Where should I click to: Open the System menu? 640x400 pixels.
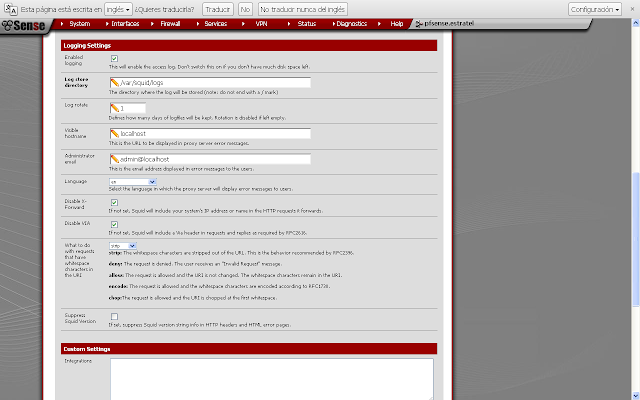click(x=80, y=24)
